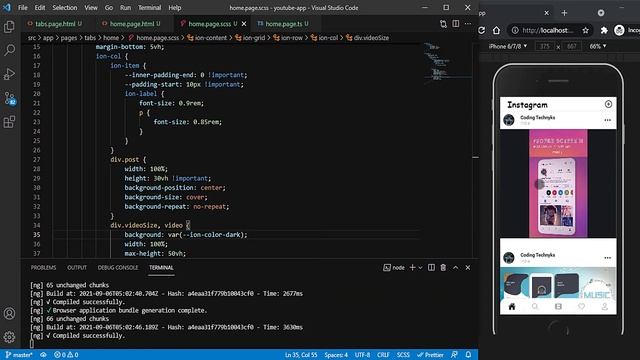Open the launch profile dropdown next to plus
Screen dimensions: 640x360
pyautogui.click(x=420, y=267)
